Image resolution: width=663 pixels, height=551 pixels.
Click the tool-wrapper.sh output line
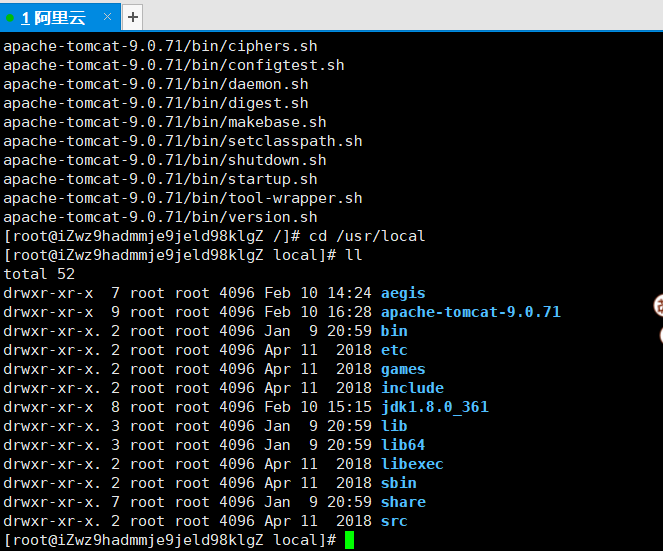pos(183,198)
